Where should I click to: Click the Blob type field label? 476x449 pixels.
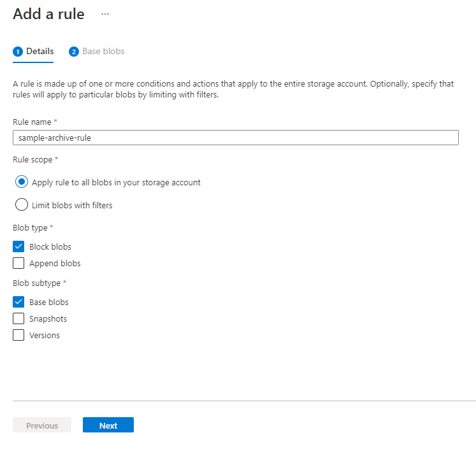click(x=31, y=227)
